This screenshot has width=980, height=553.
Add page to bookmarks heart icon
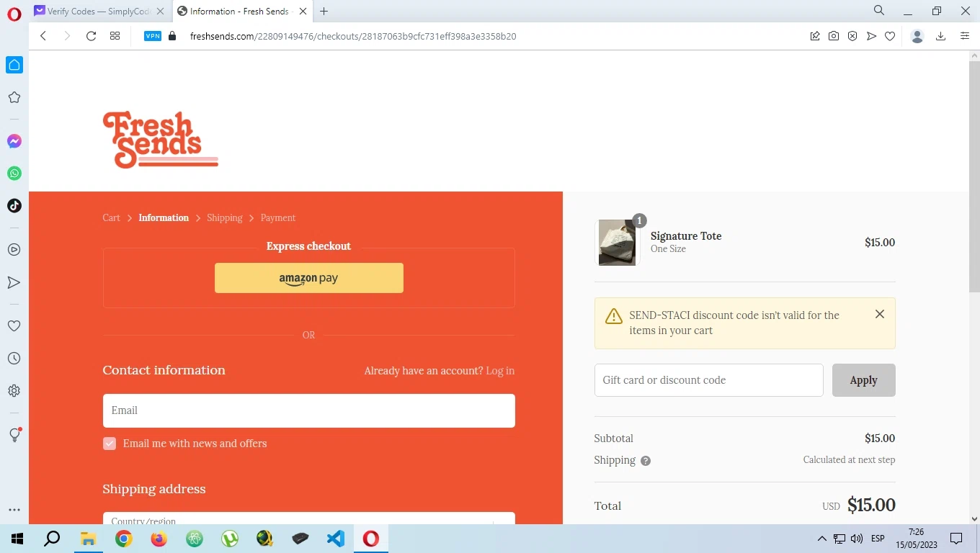[x=890, y=36]
